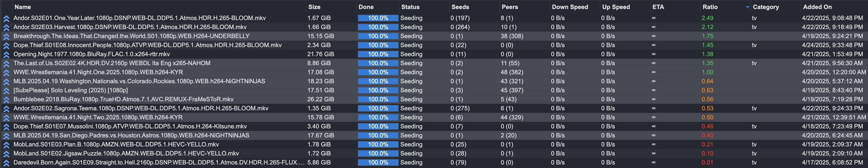Image resolution: width=868 pixels, height=168 pixels.
Task: Click seeding icon for MobLand S01E03 torrent
Action: 6,145
